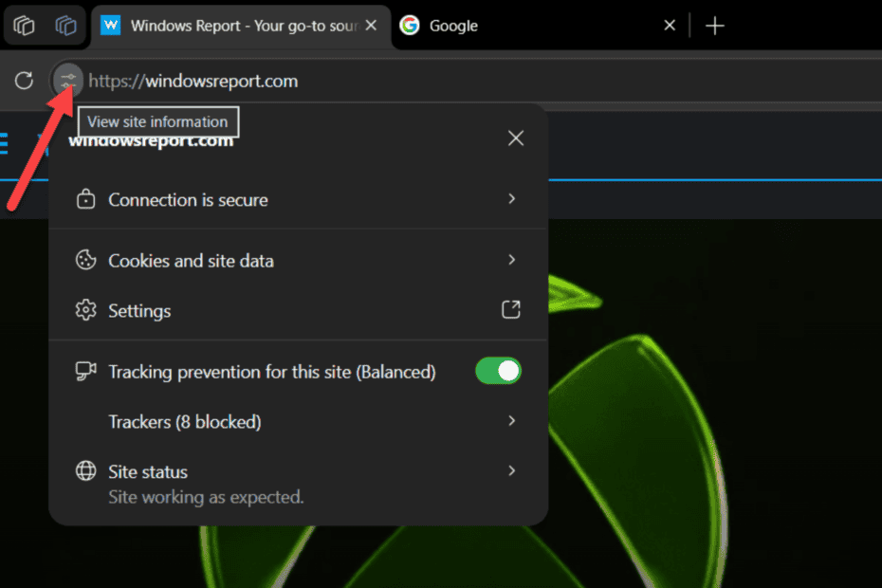The width and height of the screenshot is (882, 588).
Task: Open the tab actions menu icon
Action: coord(65,26)
